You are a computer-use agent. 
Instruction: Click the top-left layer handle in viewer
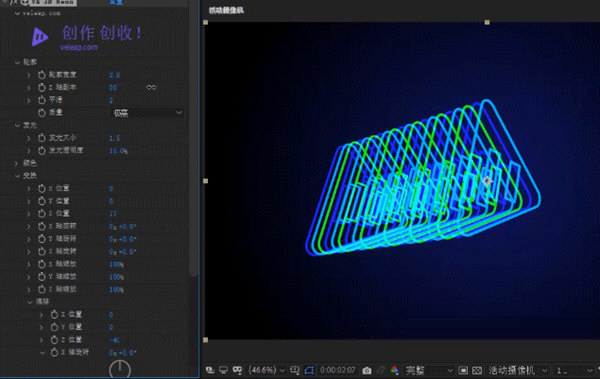(205, 22)
